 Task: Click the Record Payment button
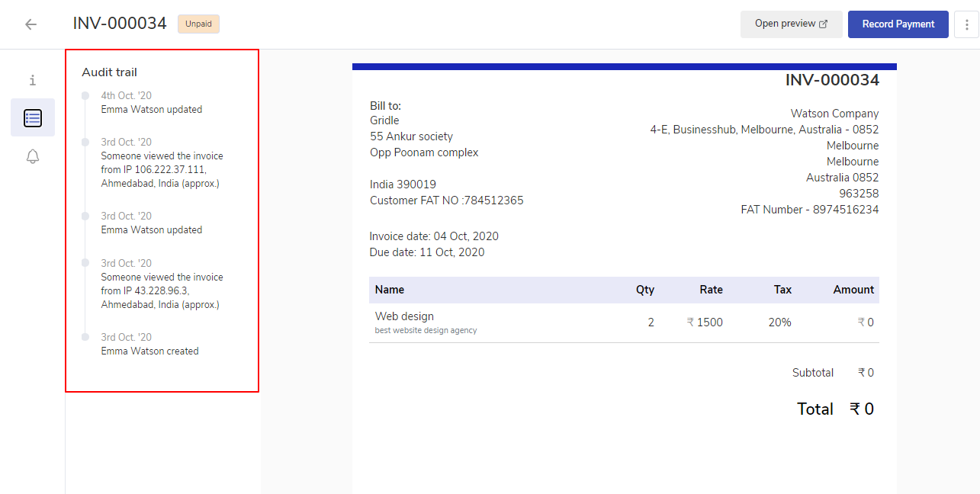(x=898, y=24)
